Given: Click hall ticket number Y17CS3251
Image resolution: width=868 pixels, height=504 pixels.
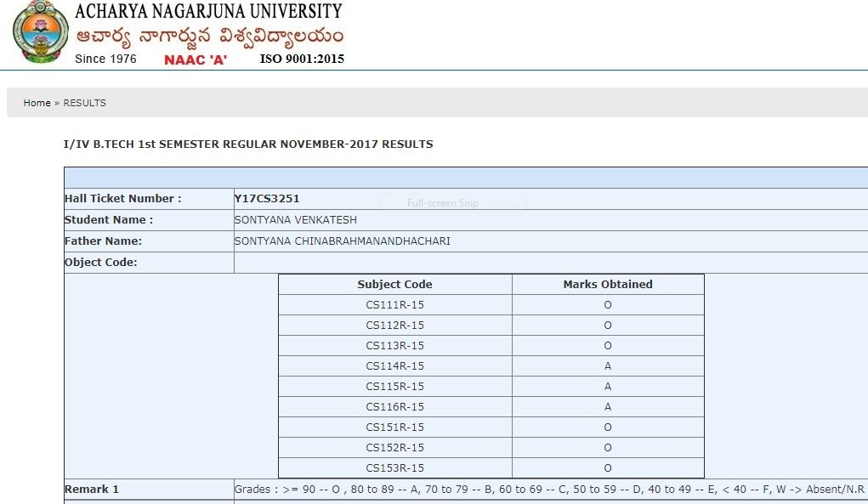Looking at the screenshot, I should (267, 199).
